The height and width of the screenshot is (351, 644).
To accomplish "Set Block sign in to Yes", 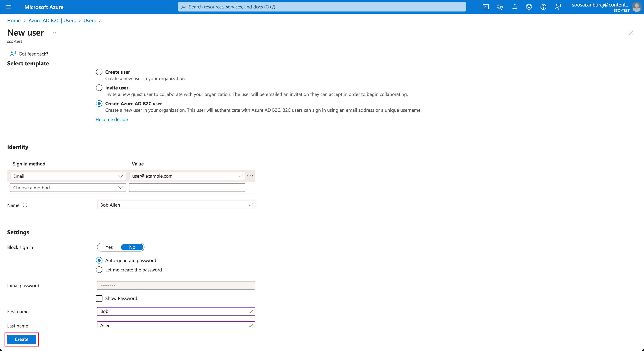I will [109, 247].
